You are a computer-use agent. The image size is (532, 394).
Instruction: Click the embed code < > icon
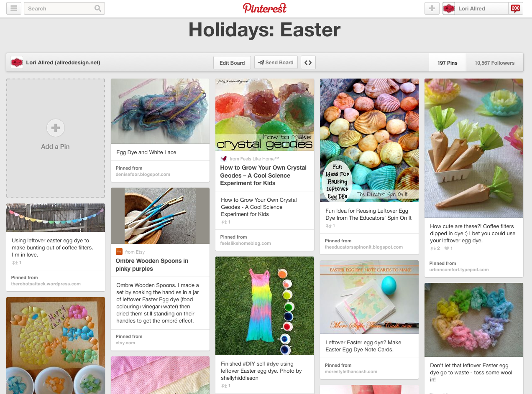(x=308, y=62)
